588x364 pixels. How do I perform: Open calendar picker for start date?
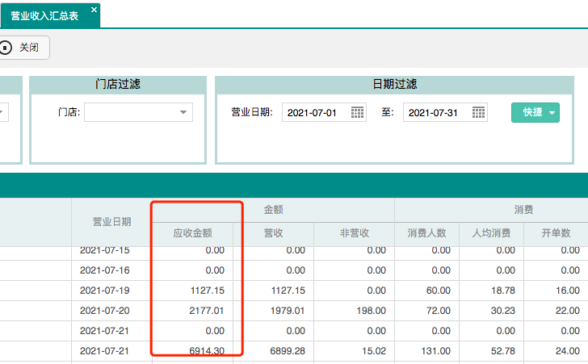358,112
